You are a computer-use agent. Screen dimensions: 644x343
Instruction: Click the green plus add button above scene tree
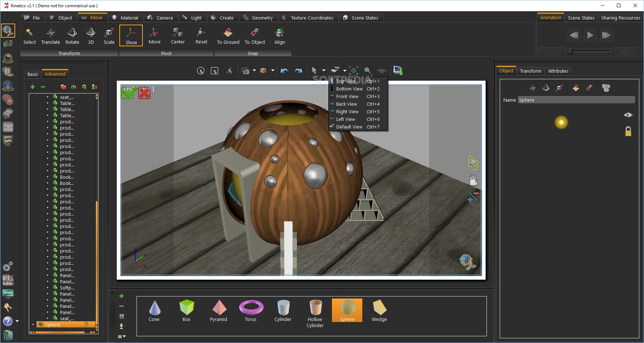pyautogui.click(x=33, y=87)
